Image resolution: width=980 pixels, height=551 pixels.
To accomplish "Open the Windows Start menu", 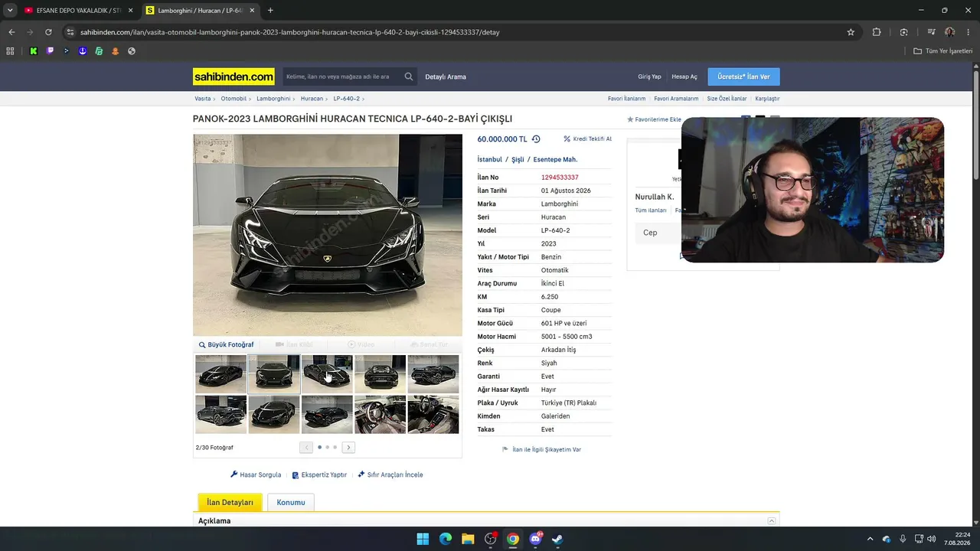I will coord(423,539).
